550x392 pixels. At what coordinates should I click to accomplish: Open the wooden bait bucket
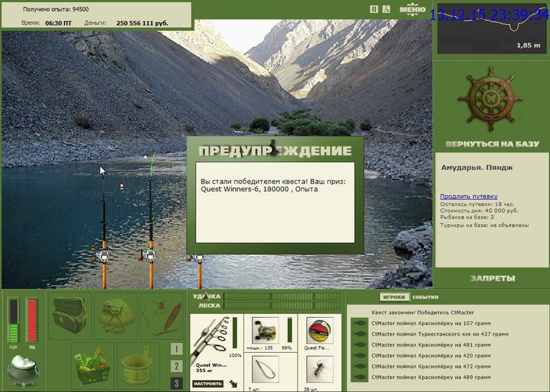138,367
